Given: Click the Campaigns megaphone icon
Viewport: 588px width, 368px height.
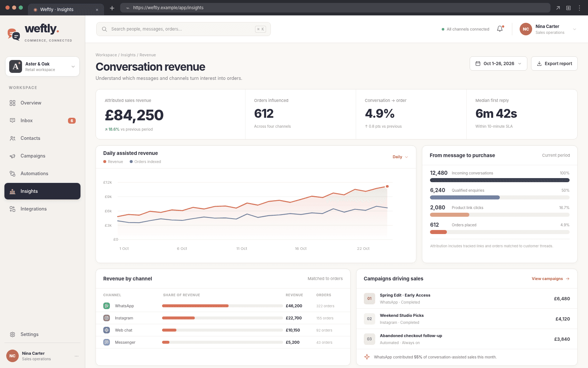Looking at the screenshot, I should click(x=12, y=156).
